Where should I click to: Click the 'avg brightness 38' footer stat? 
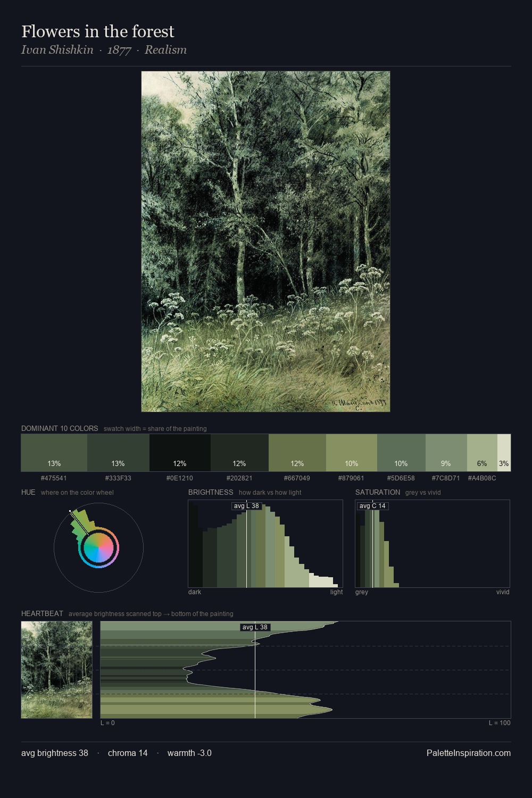[55, 753]
